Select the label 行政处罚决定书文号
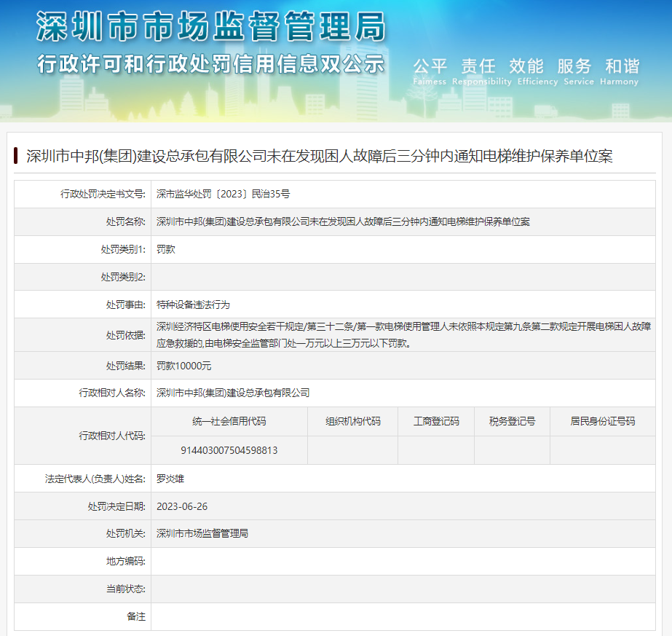 point(103,195)
